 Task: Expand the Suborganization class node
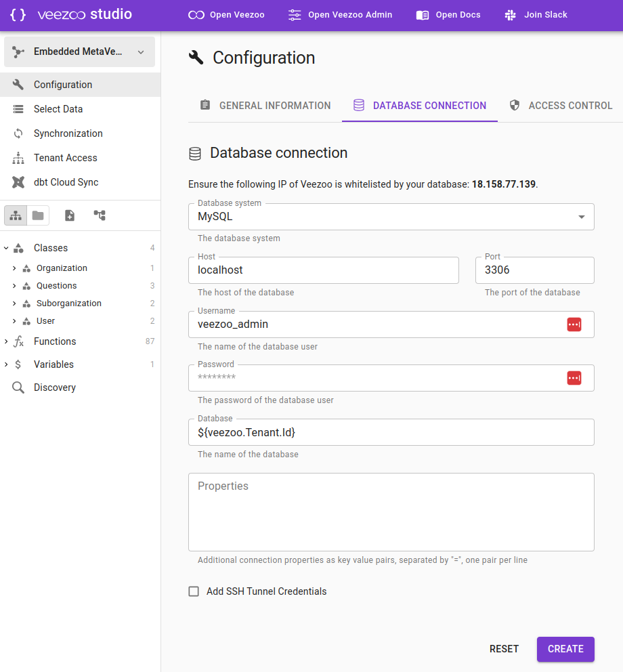point(14,303)
